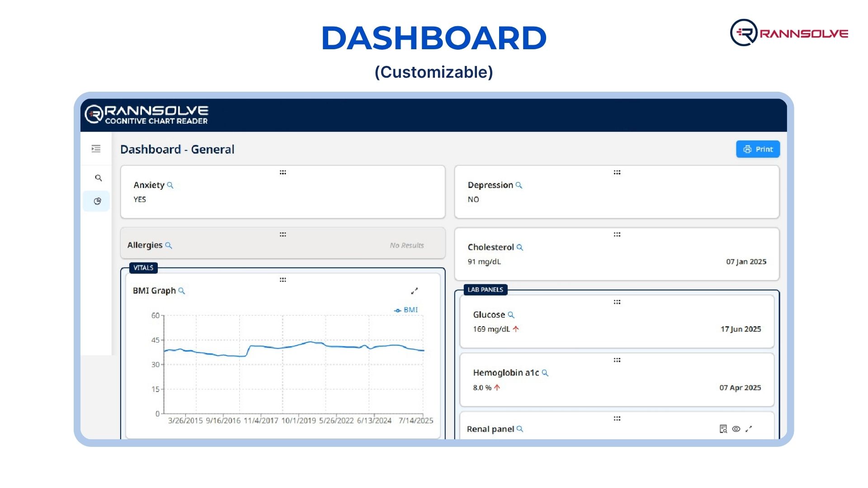Click the VITALS section tab label
This screenshot has width=868, height=488.
[143, 268]
